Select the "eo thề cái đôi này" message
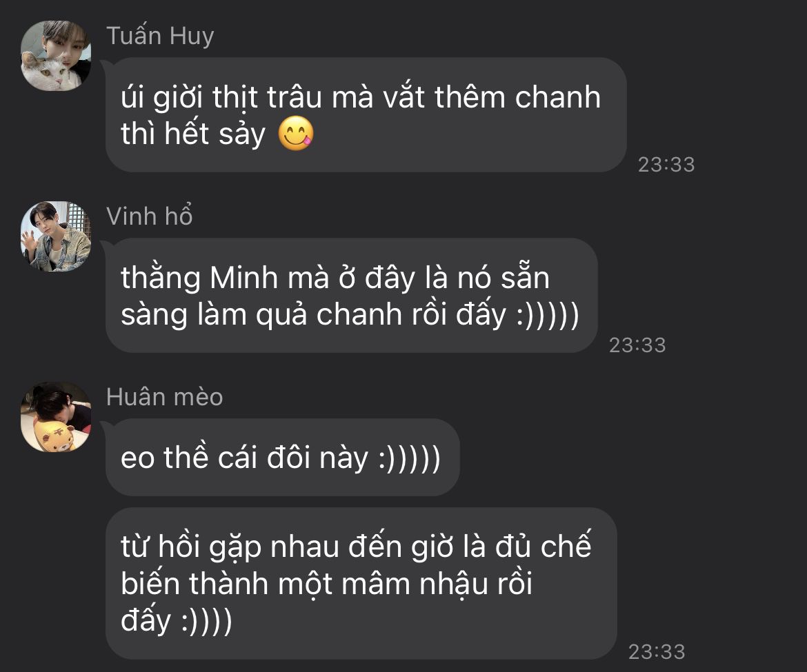The width and height of the screenshot is (807, 672). pos(283,457)
